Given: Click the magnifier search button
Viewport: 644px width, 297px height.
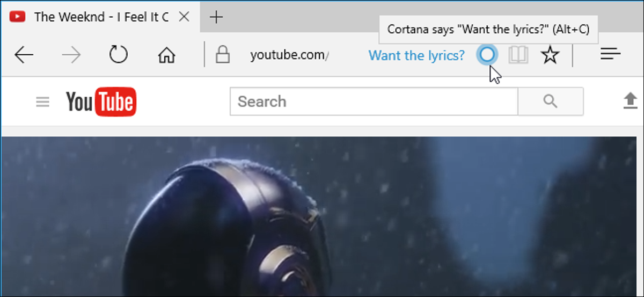Looking at the screenshot, I should tap(550, 102).
